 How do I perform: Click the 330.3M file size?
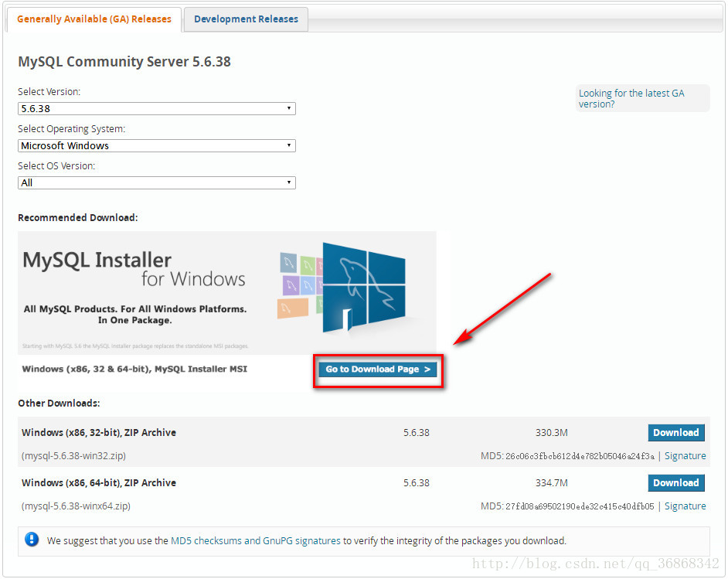[552, 433]
